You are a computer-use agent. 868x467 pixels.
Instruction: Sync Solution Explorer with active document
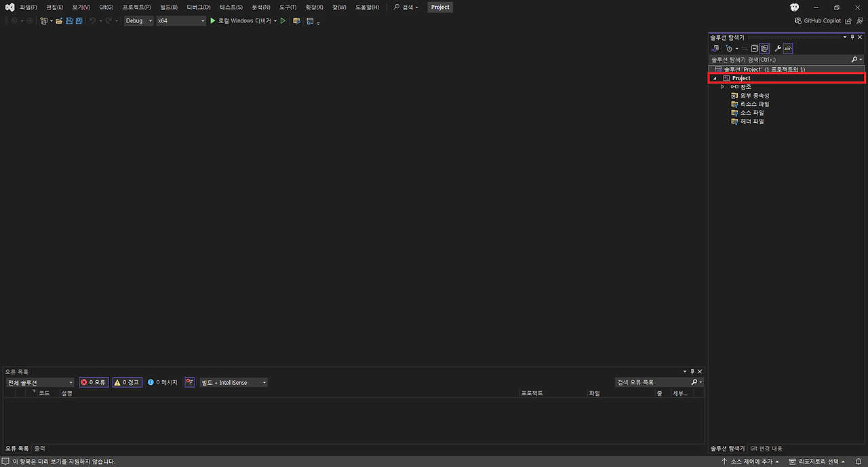coord(743,48)
